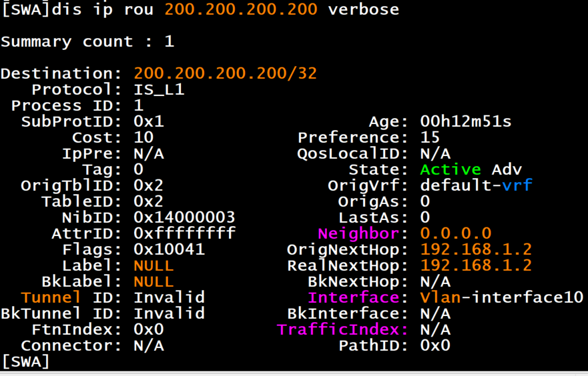Click the Age value 00h12m51s

point(466,122)
